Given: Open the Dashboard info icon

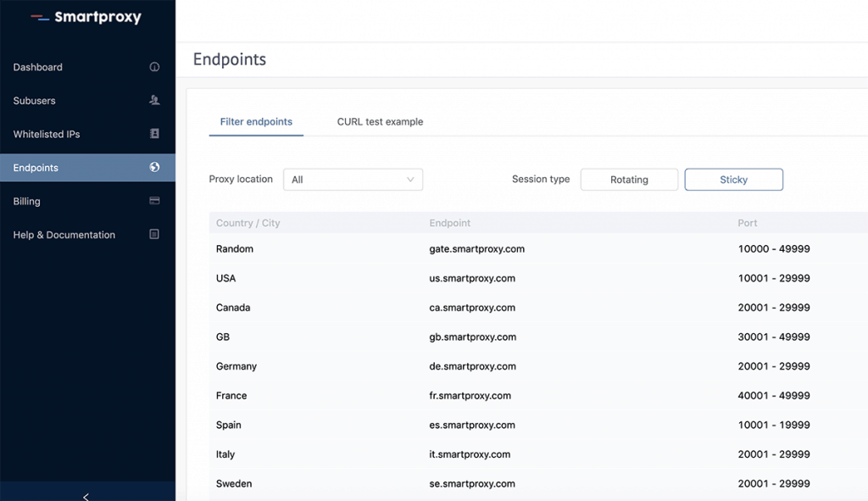Looking at the screenshot, I should [154, 66].
